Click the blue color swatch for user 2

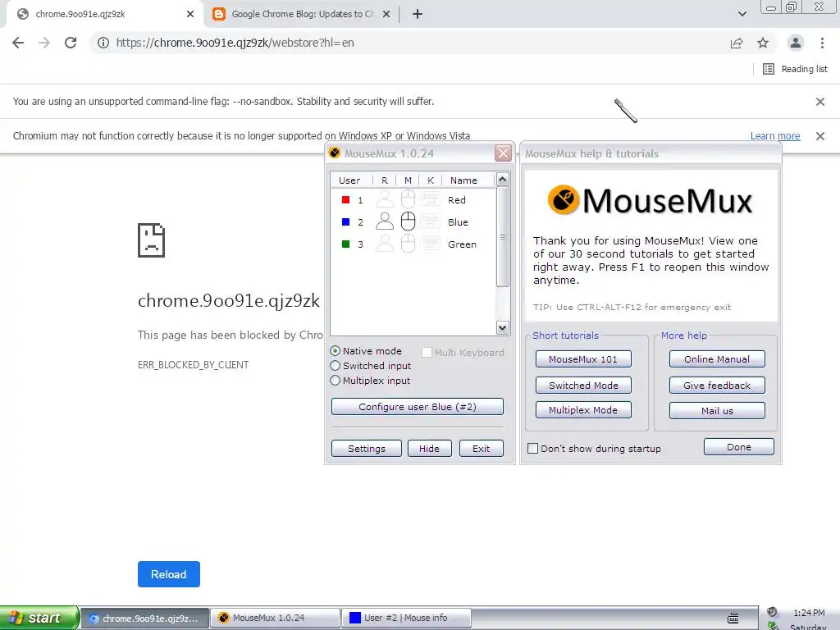345,221
